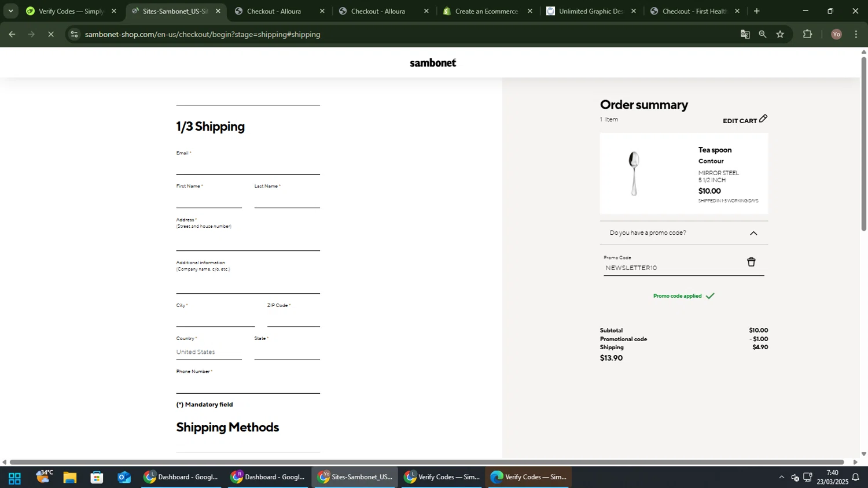
Task: Click the translate page icon
Action: tap(745, 34)
